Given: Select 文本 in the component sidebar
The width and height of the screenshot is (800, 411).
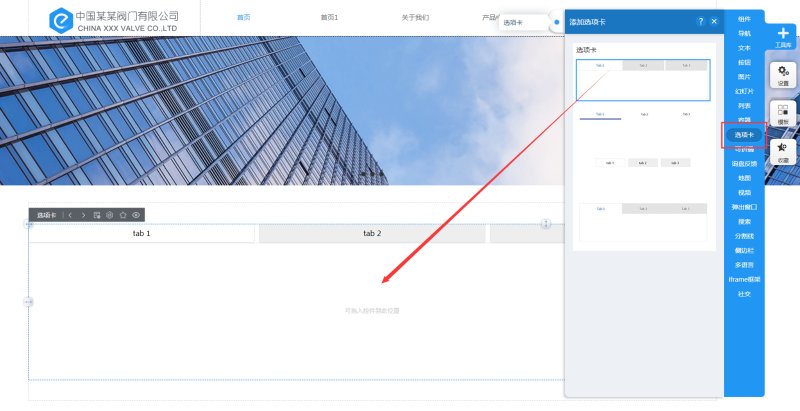Looking at the screenshot, I should click(744, 48).
